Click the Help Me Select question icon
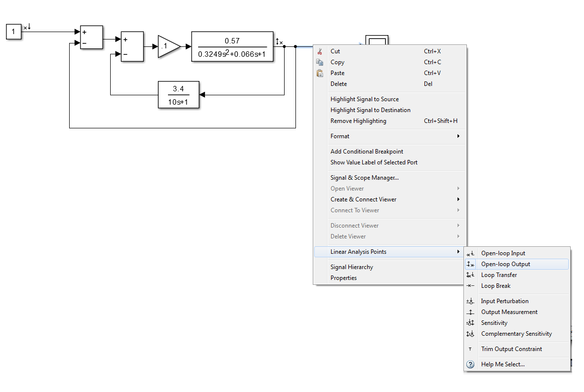 [x=470, y=364]
